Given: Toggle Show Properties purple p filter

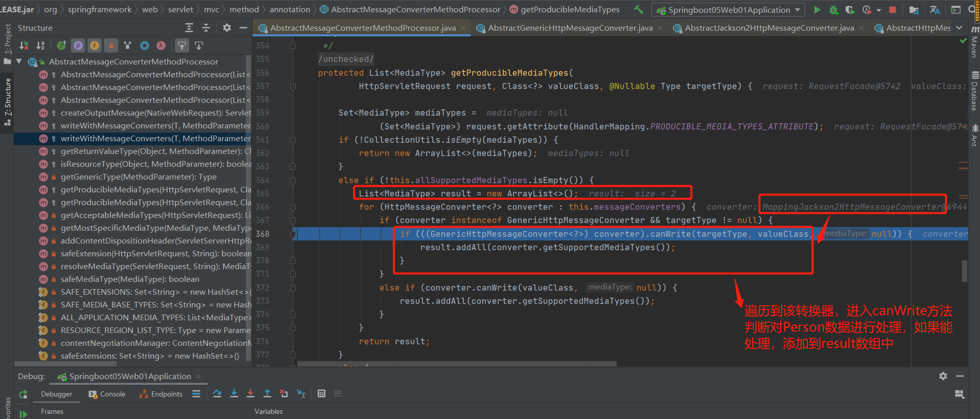Looking at the screenshot, I should click(x=78, y=46).
